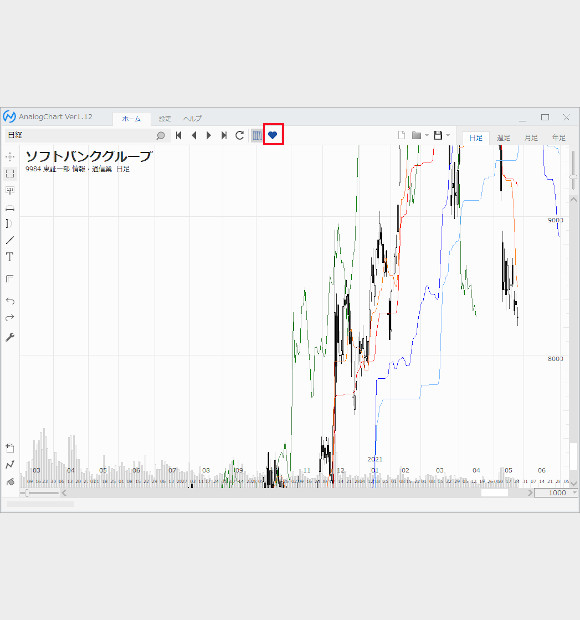Screen dimensions: 580x620
Task: Select the text T tool
Action: click(10, 257)
